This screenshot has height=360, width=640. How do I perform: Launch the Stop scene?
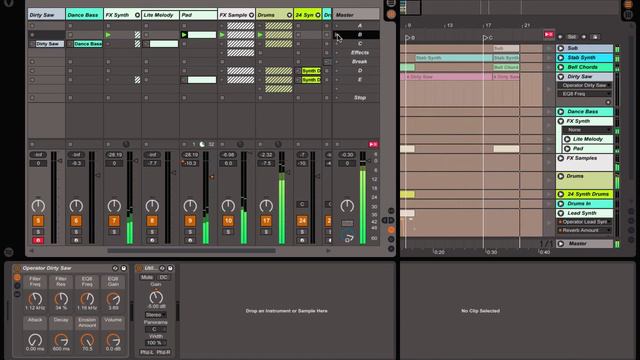pos(337,98)
